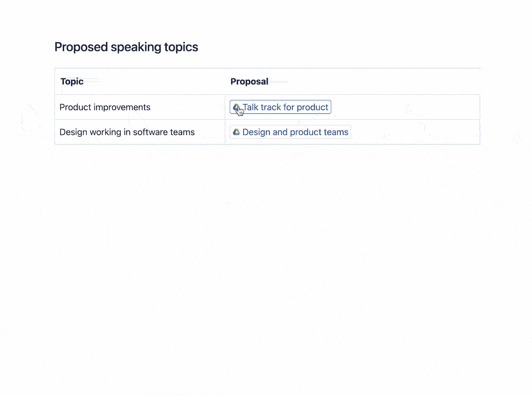
Task: Open the 'Talk track for product' link
Action: tap(281, 107)
